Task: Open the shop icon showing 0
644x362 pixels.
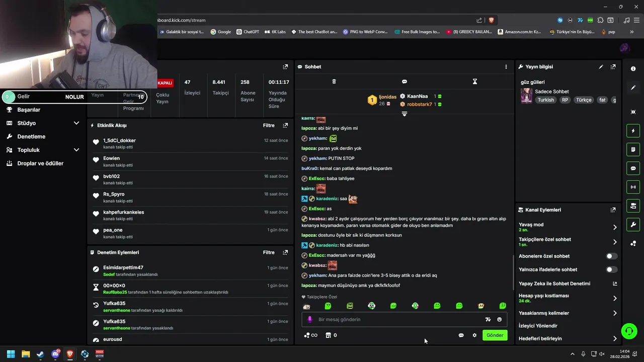Action: [x=331, y=335]
